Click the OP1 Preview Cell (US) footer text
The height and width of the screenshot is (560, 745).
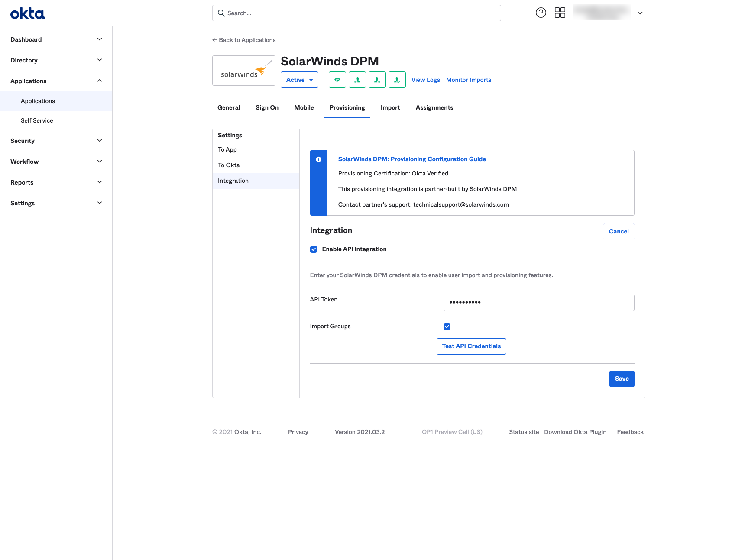[x=452, y=432]
